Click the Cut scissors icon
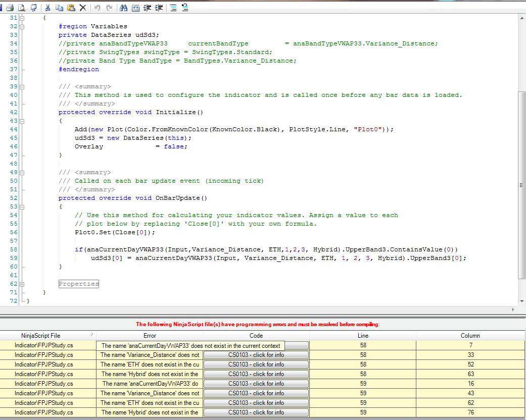The image size is (526, 420). pos(47,8)
